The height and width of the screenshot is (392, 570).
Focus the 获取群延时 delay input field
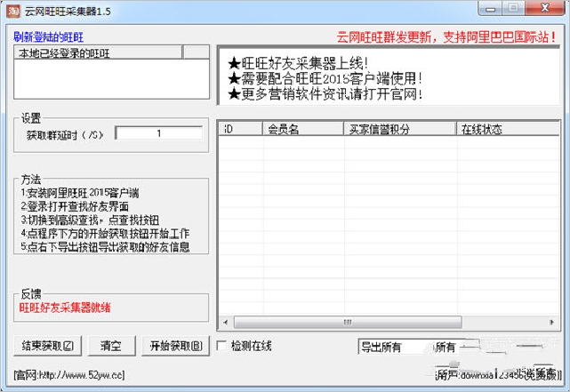coord(159,133)
